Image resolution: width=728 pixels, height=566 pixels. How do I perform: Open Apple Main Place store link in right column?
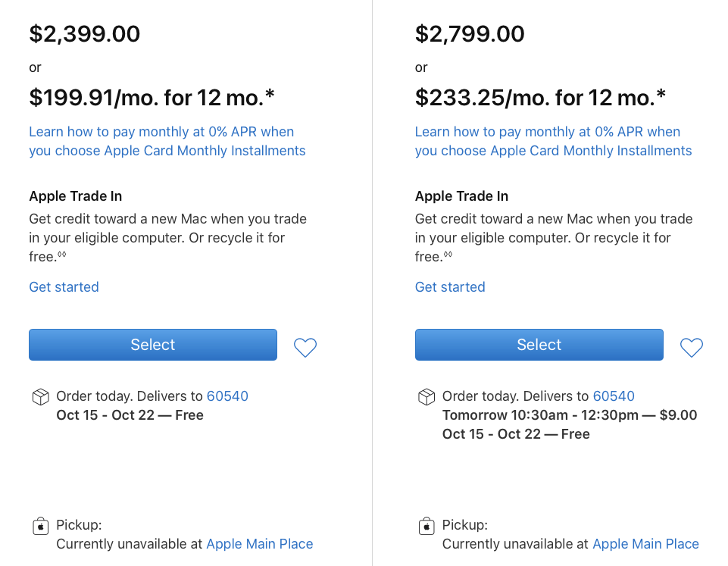click(645, 544)
